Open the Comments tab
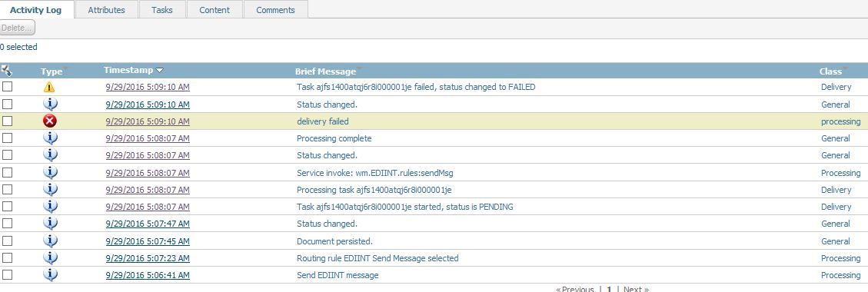 (x=276, y=10)
